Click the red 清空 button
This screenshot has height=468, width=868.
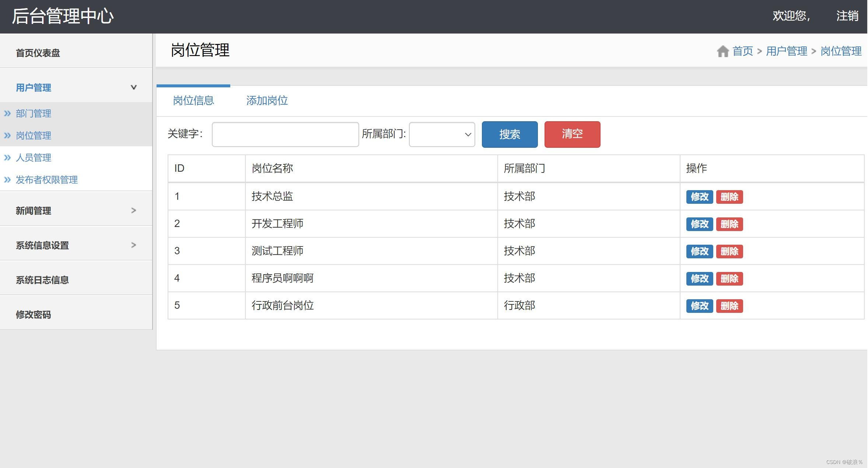click(572, 135)
